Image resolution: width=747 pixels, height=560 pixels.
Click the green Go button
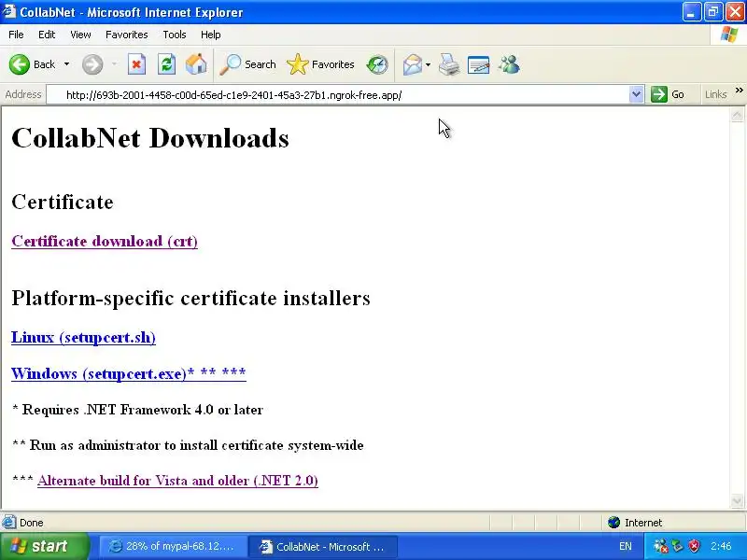[668, 94]
